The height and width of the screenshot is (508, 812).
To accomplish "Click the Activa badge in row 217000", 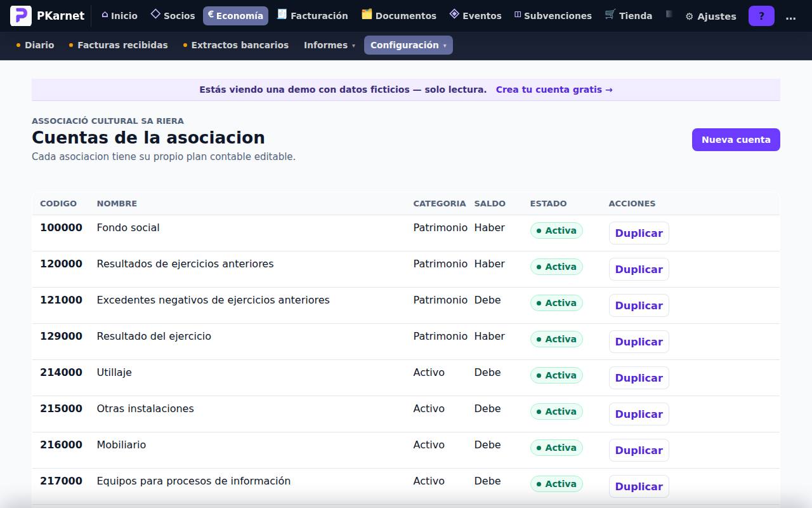I will click(556, 484).
